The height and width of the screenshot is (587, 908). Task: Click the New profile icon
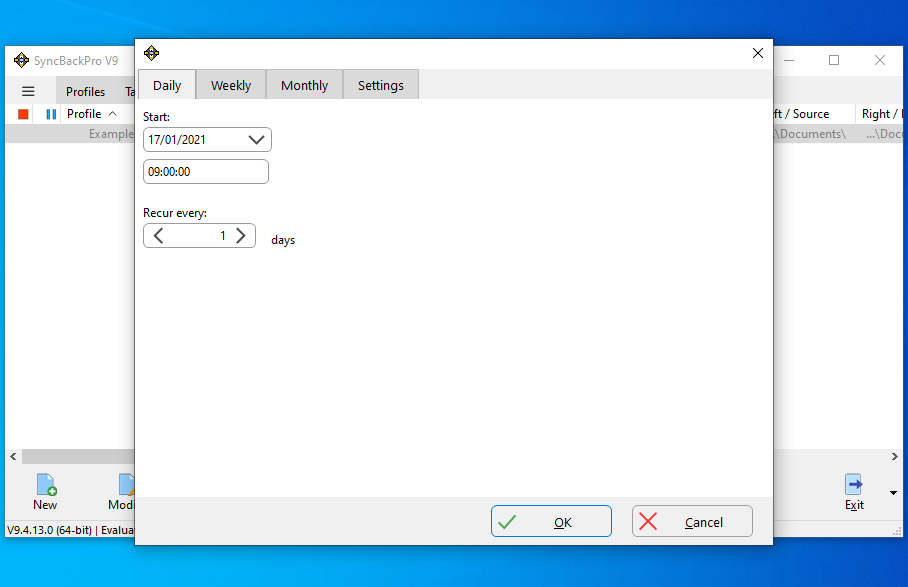pos(46,486)
